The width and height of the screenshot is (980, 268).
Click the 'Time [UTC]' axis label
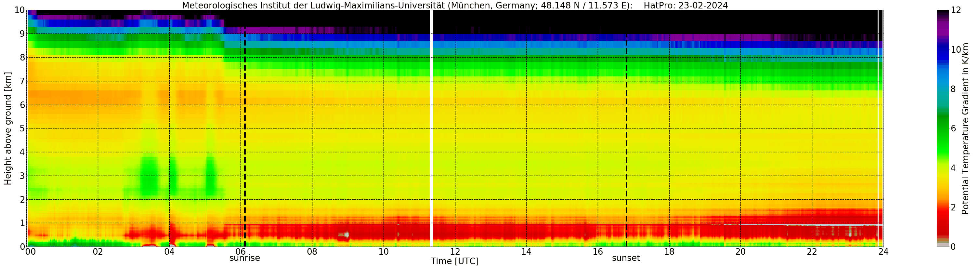click(x=455, y=261)
